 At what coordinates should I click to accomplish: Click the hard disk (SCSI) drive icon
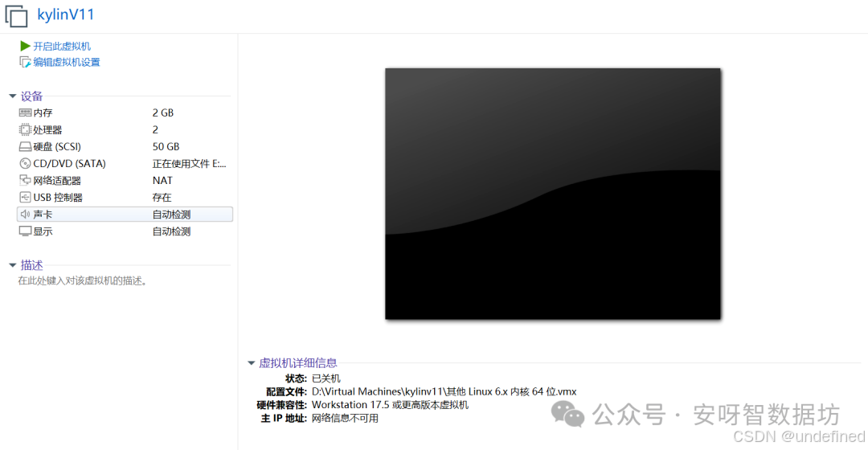click(x=25, y=147)
